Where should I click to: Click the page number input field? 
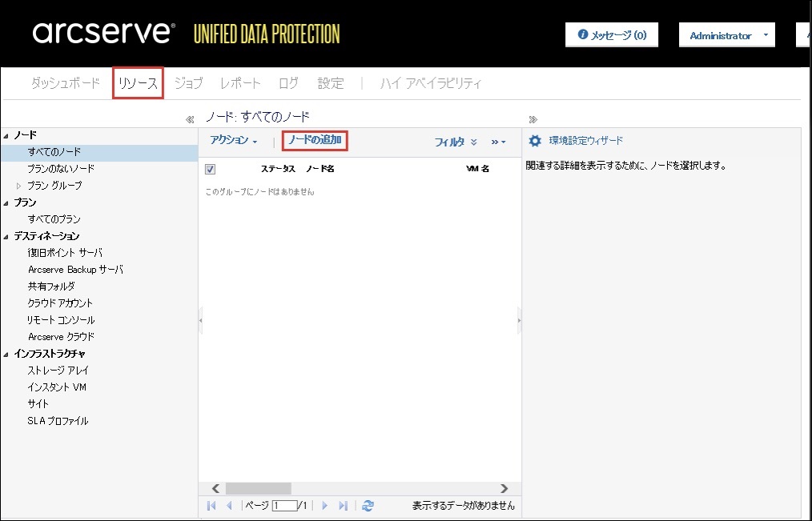283,506
